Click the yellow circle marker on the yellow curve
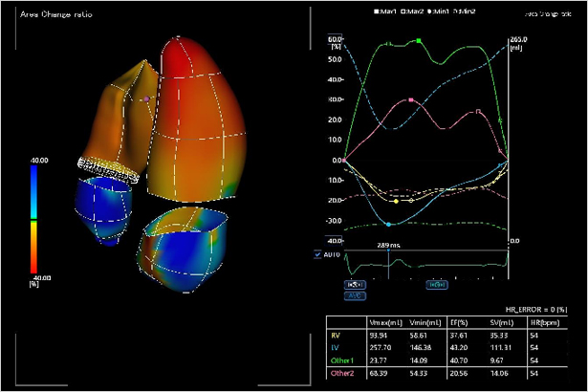The image size is (588, 392). pos(396,201)
